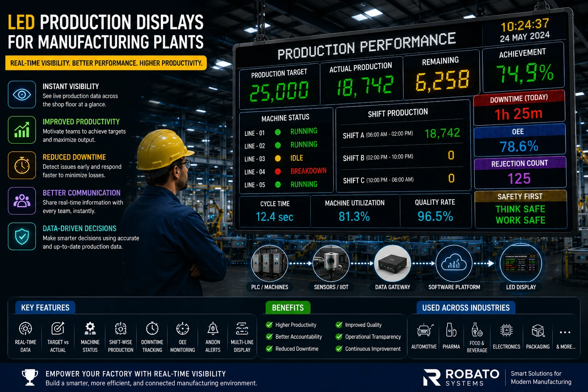Click the & More ellipsis icon

pyautogui.click(x=565, y=332)
